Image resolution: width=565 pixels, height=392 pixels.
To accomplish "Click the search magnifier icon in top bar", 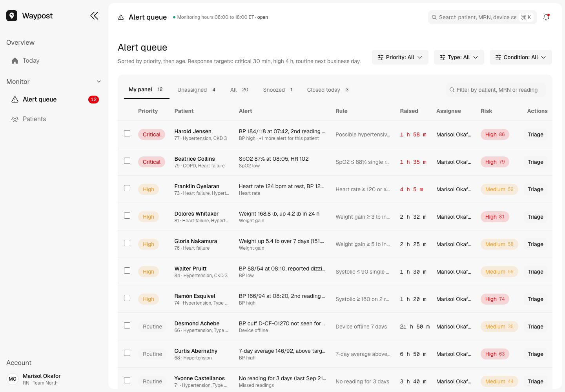I will pos(434,17).
